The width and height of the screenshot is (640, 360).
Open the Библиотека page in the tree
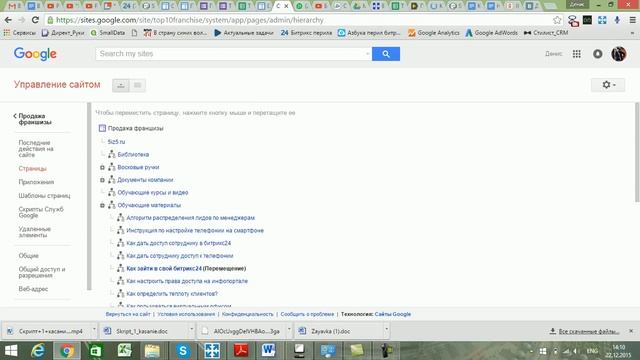tap(133, 155)
